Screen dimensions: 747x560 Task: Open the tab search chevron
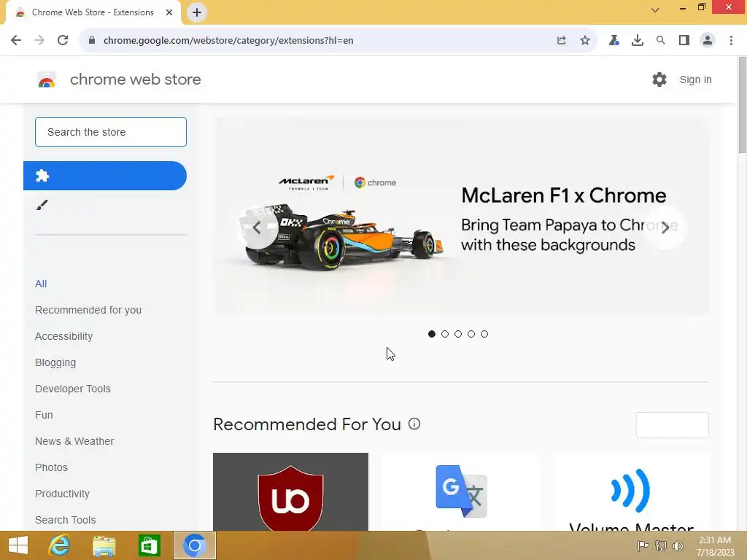(655, 9)
